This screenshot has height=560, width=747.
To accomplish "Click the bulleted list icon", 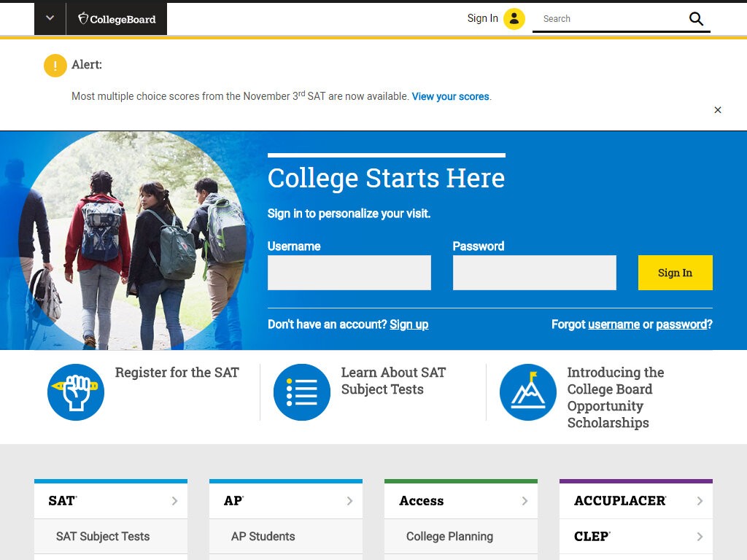I will click(301, 392).
